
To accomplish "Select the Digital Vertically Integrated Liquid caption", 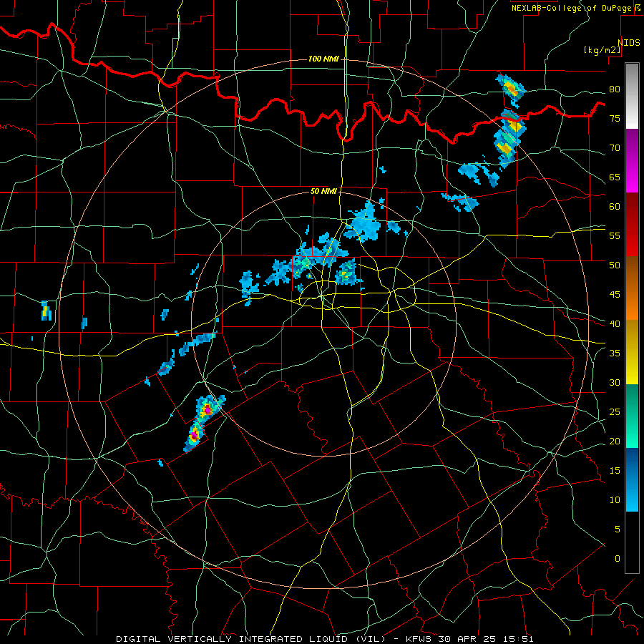I will [324, 639].
